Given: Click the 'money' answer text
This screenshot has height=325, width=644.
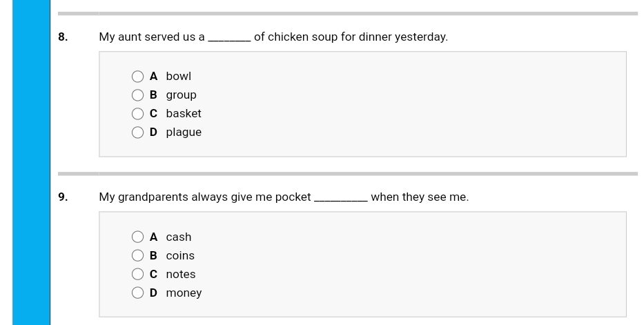Looking at the screenshot, I should [x=184, y=293].
